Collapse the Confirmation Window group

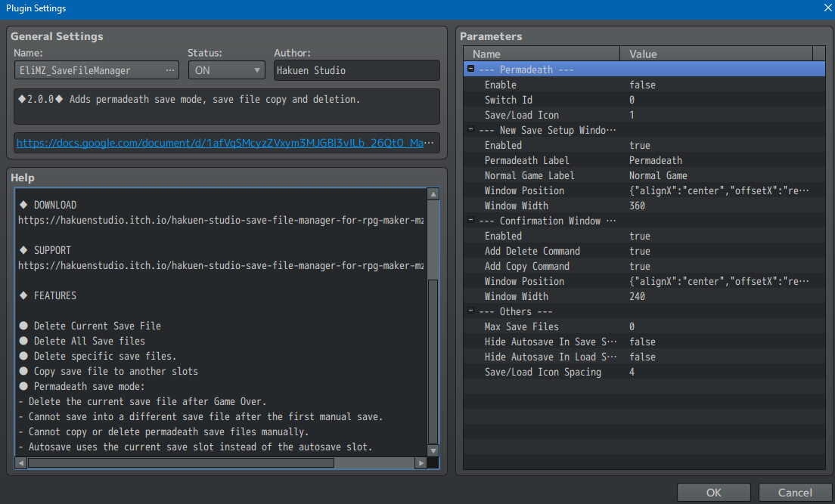[470, 219]
